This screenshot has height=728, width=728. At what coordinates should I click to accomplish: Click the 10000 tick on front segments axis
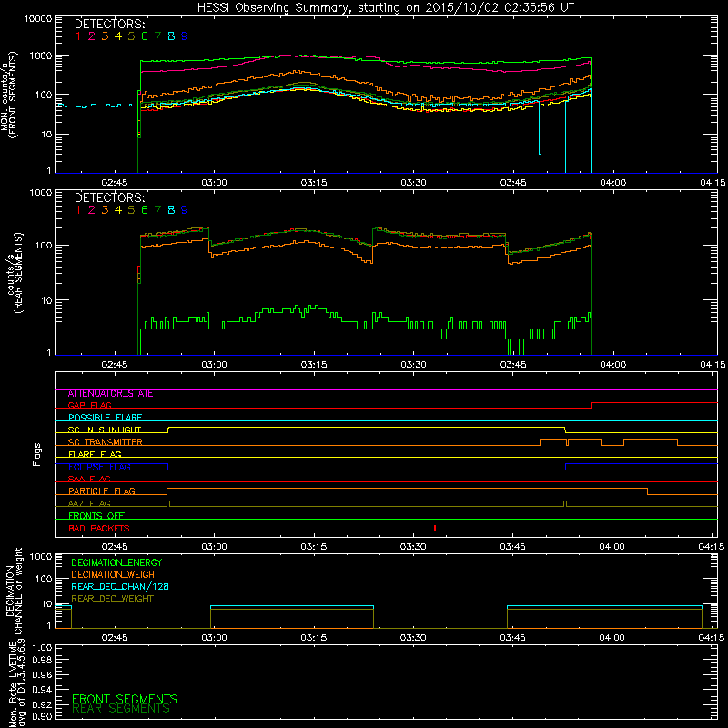[38, 19]
